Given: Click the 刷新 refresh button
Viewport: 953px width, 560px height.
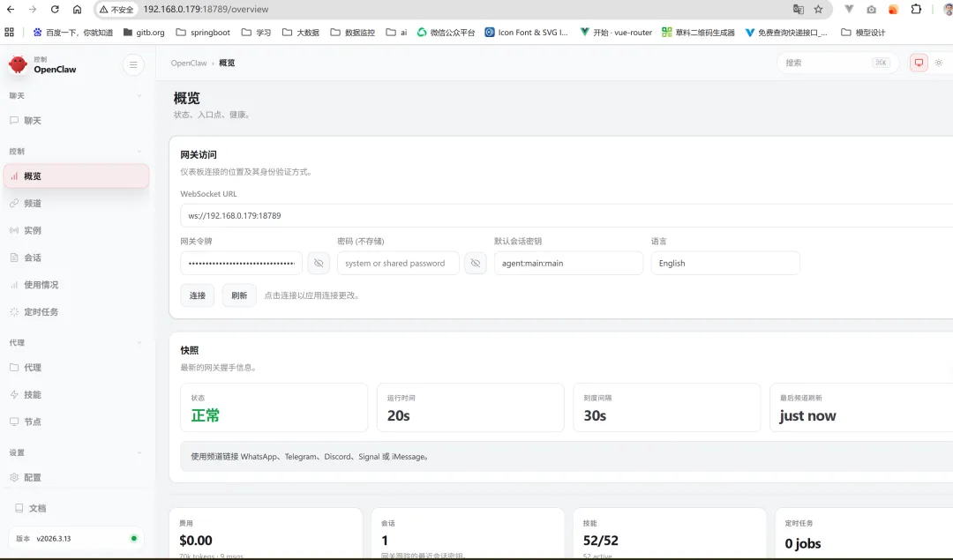Looking at the screenshot, I should (x=239, y=295).
